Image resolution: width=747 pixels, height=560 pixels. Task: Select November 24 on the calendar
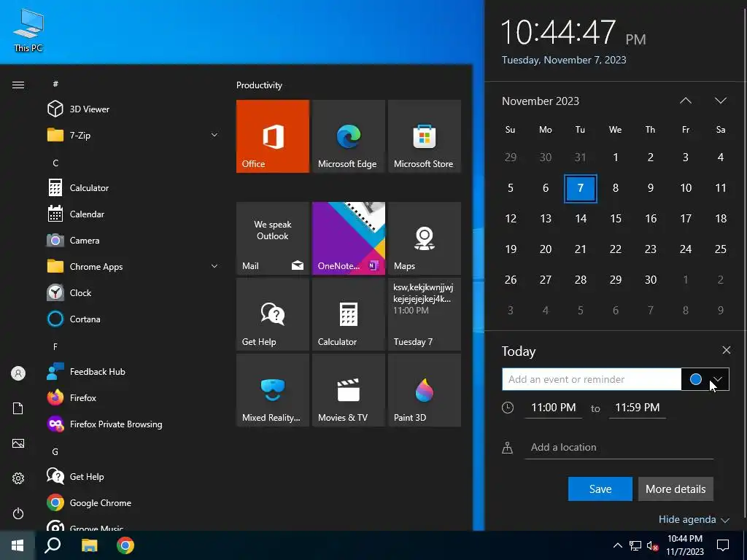pyautogui.click(x=686, y=249)
